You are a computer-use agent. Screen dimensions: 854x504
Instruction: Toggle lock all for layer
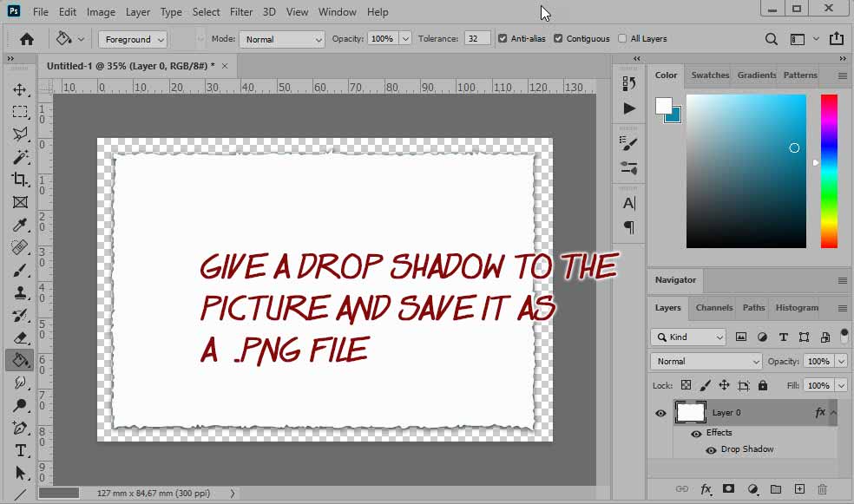[763, 385]
